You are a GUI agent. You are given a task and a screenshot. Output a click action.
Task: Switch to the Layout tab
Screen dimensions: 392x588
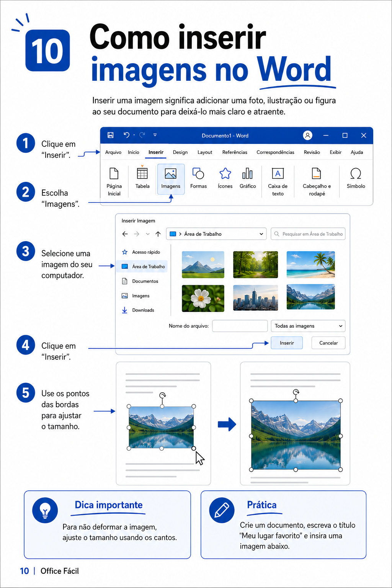[x=205, y=152]
